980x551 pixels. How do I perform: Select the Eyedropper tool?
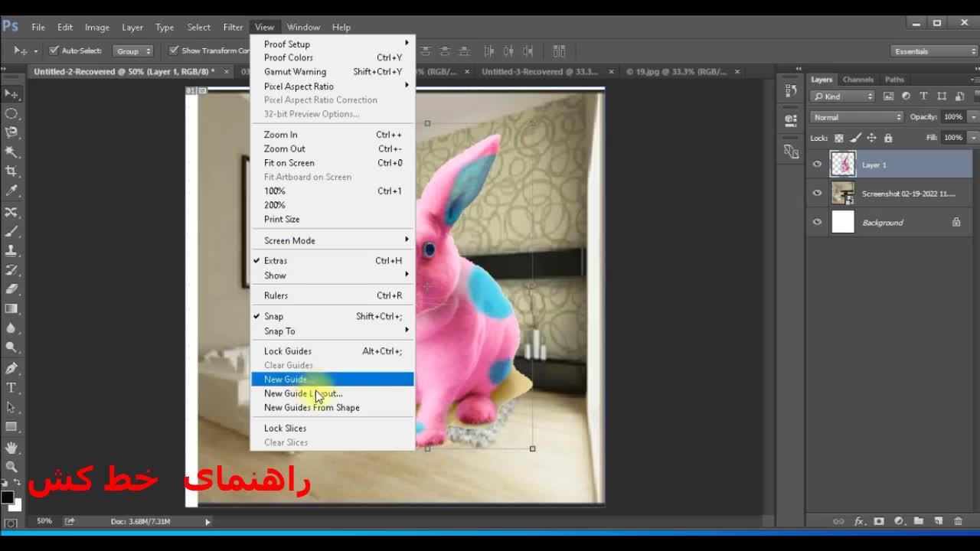pos(11,191)
